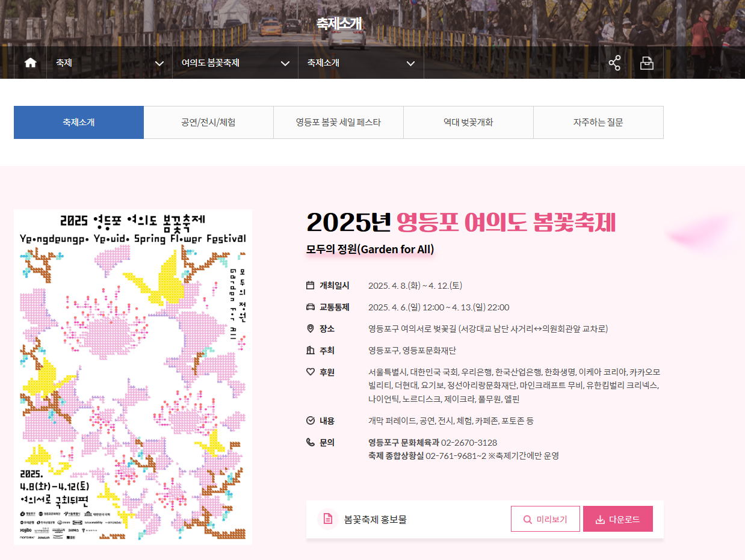745x560 pixels.
Task: Click the print page icon
Action: (647, 63)
